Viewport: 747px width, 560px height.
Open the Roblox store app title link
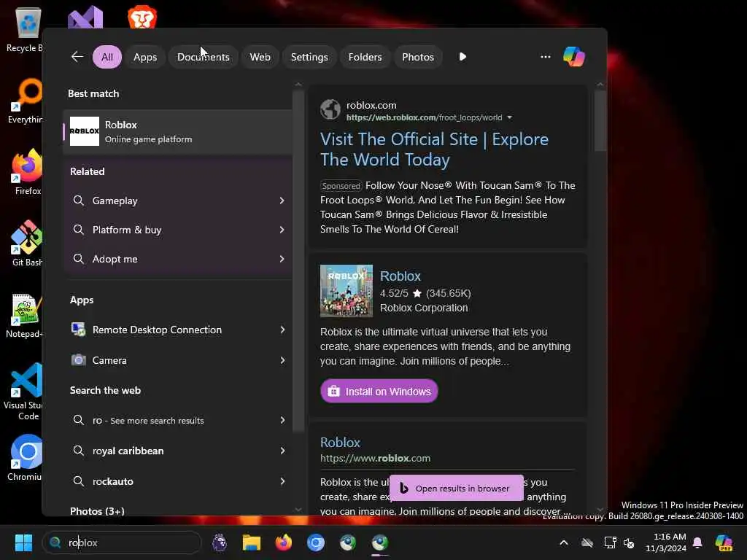tap(400, 276)
